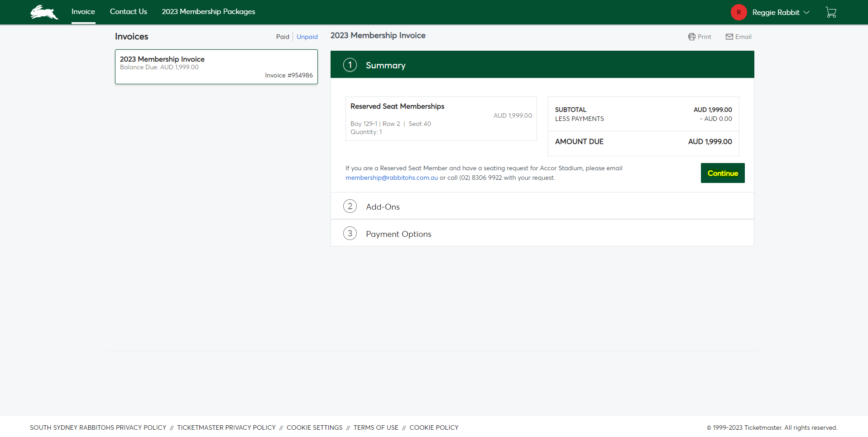Expand the Add-Ons section

click(x=383, y=206)
